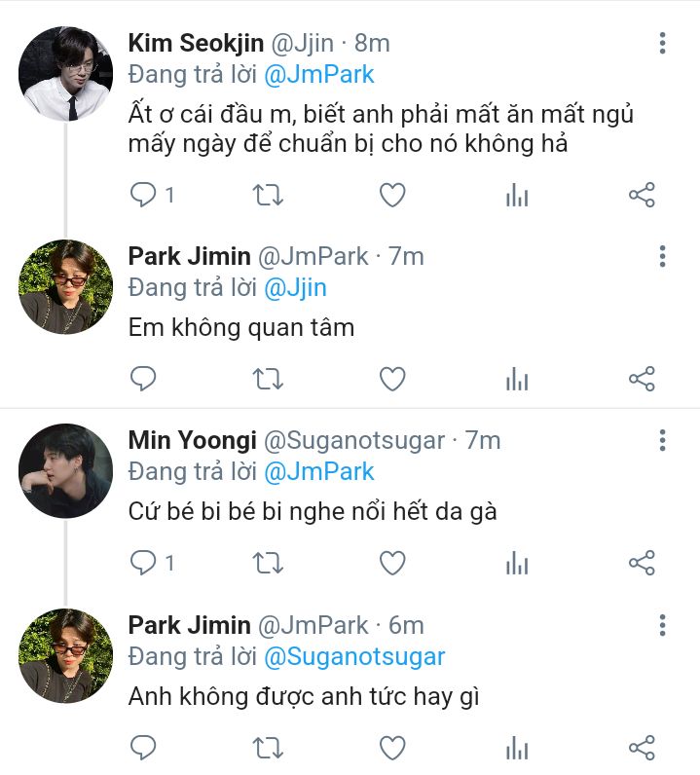Reply to Jimin's "Anh không được" tweet
The width and height of the screenshot is (700, 775).
pos(144,747)
